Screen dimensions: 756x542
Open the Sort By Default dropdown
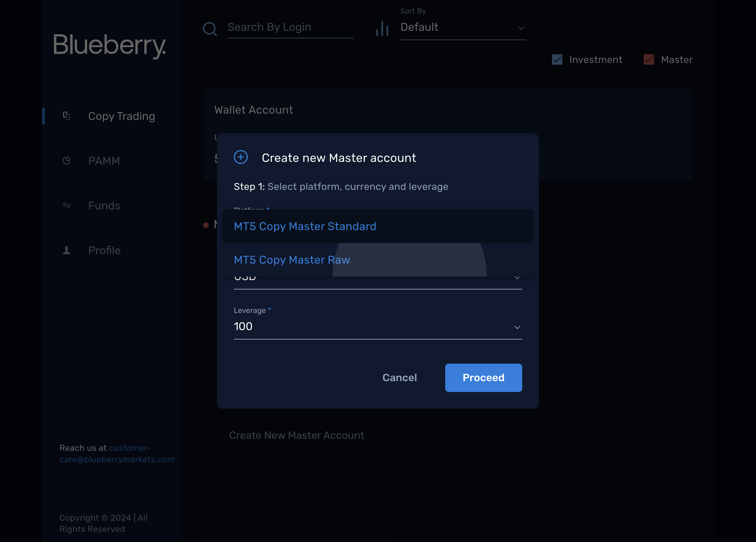(463, 28)
